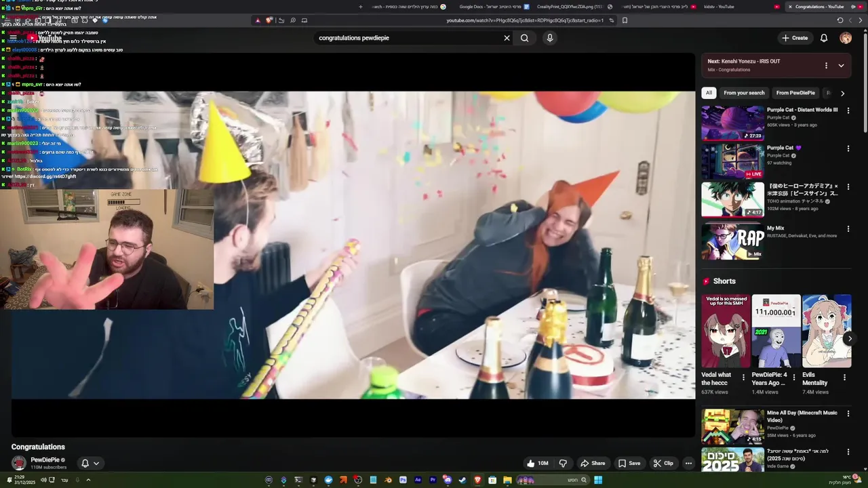The width and height of the screenshot is (868, 488).
Task: Start voice search with the microphone icon
Action: 550,38
